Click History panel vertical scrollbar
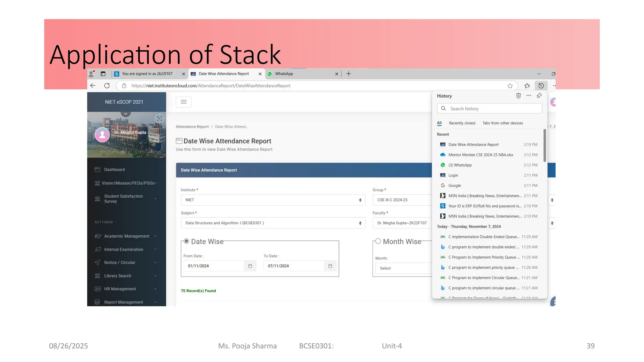 click(545, 145)
